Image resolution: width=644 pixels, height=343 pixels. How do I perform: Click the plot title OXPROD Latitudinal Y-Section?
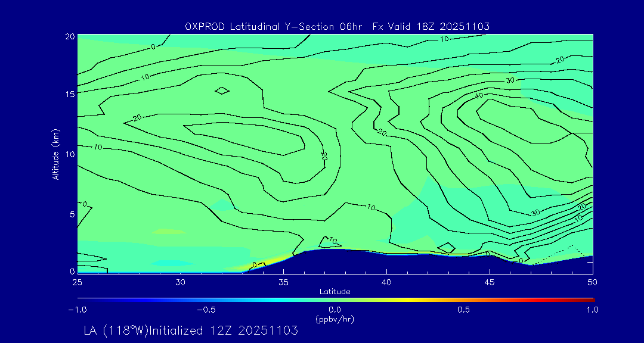[337, 26]
